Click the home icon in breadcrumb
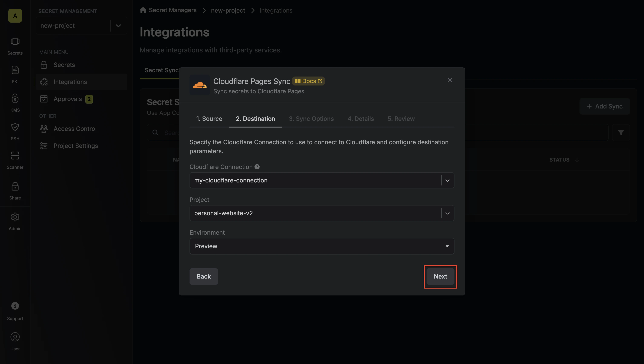This screenshot has height=364, width=644. [143, 10]
